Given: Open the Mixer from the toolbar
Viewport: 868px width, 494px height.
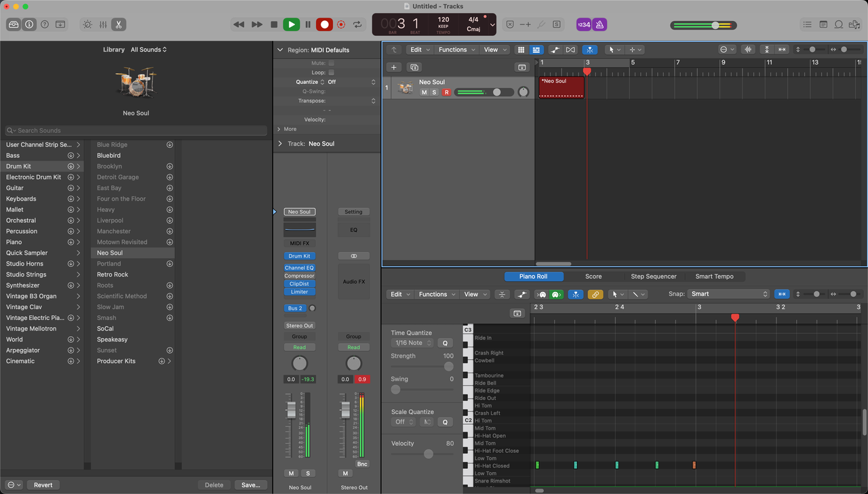Looking at the screenshot, I should pyautogui.click(x=103, y=24).
